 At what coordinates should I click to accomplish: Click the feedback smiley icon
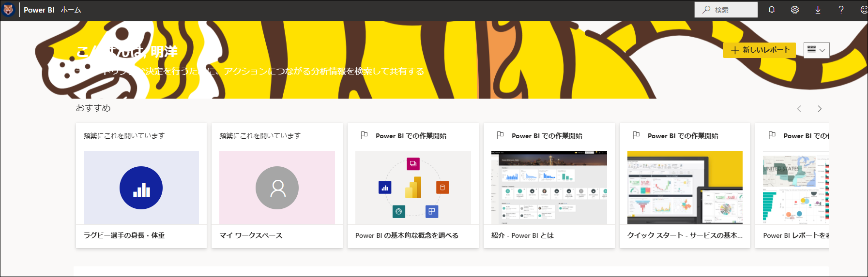[x=864, y=10]
